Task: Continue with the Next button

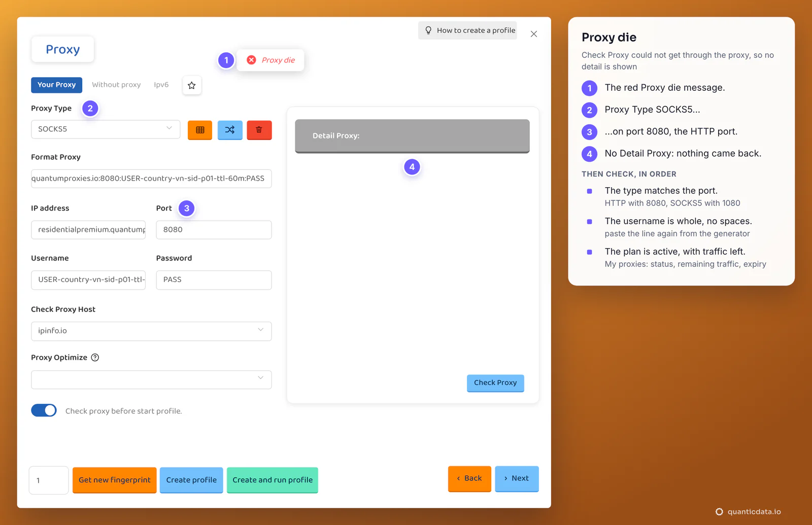Action: pos(517,478)
